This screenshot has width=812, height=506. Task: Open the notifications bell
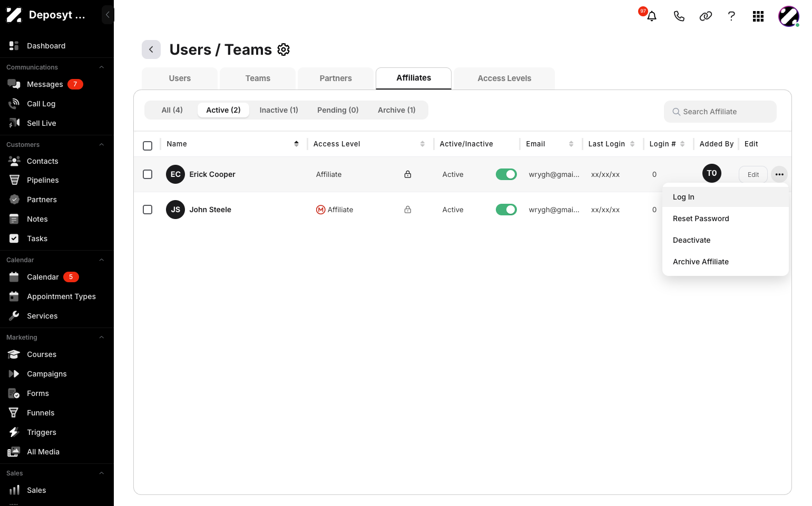coord(652,16)
